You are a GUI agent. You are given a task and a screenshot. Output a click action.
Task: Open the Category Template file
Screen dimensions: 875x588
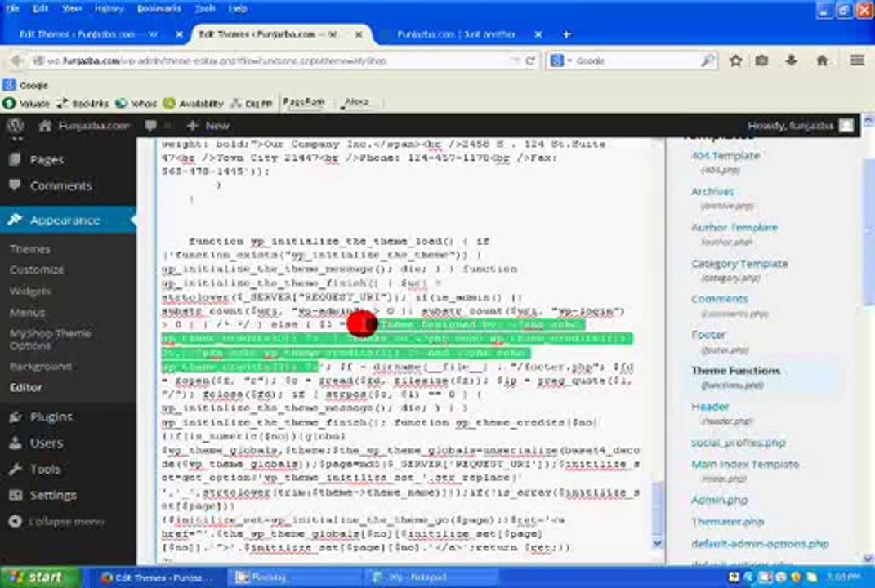coord(739,263)
